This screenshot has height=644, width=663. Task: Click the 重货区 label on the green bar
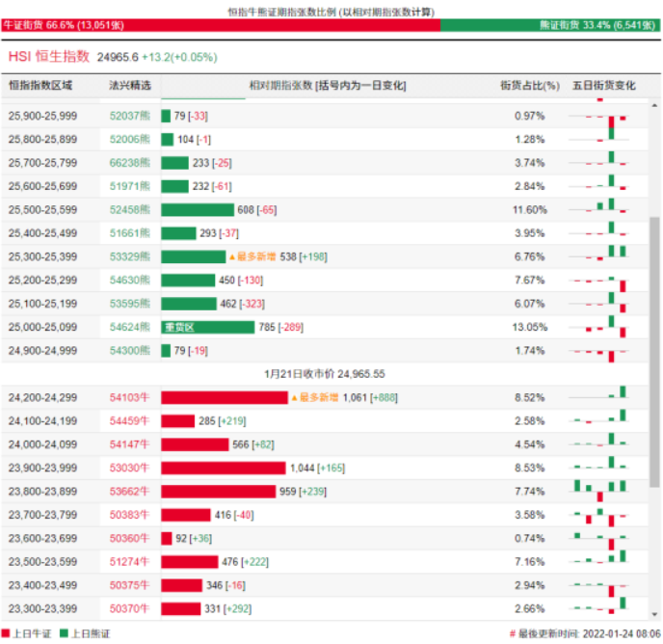coord(176,327)
